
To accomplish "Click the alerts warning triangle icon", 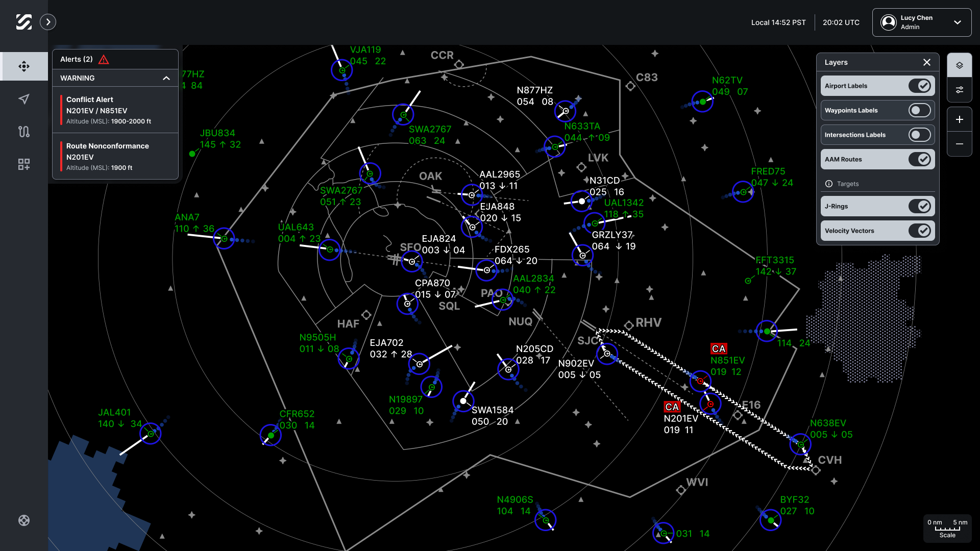I will [104, 60].
